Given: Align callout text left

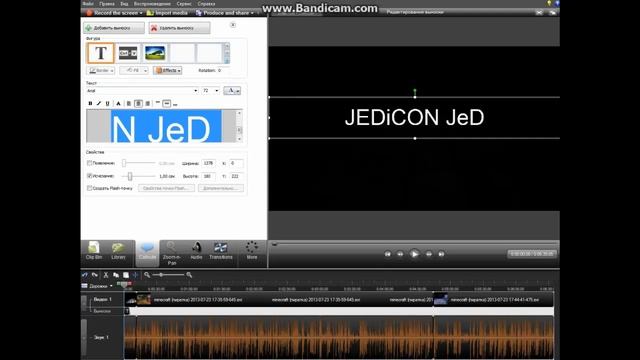Looking at the screenshot, I should (x=129, y=104).
